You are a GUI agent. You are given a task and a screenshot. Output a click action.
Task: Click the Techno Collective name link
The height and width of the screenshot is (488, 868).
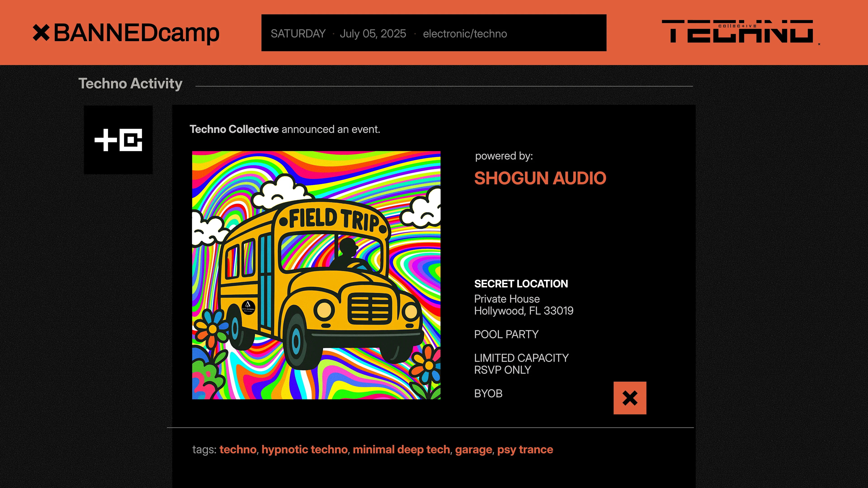pos(234,129)
